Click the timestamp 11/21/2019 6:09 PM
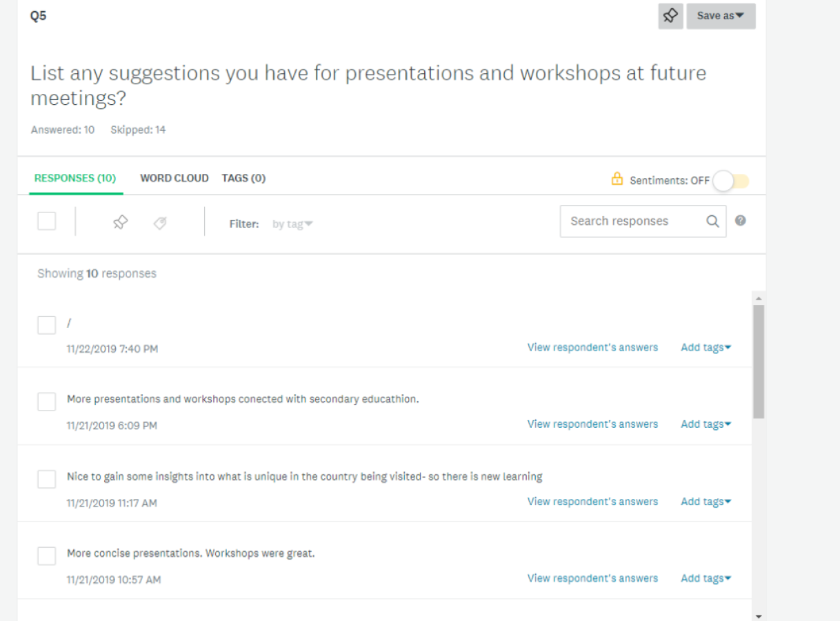This screenshot has width=840, height=621. (x=112, y=426)
